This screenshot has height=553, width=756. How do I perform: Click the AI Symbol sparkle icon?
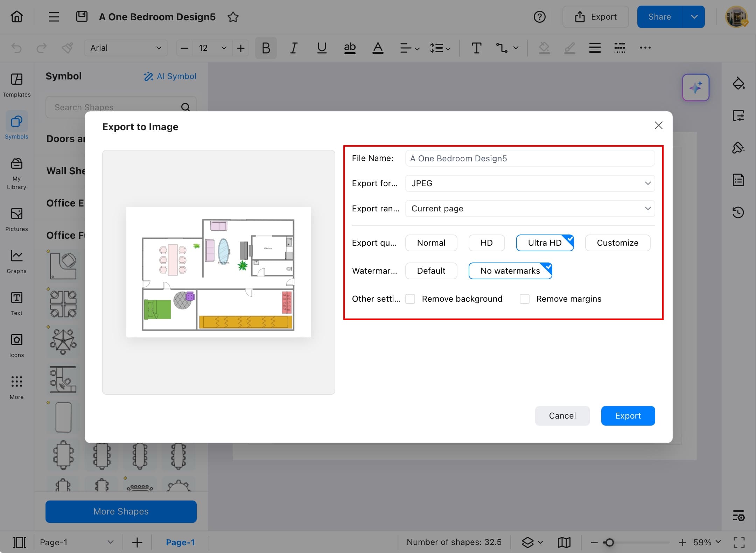point(148,76)
